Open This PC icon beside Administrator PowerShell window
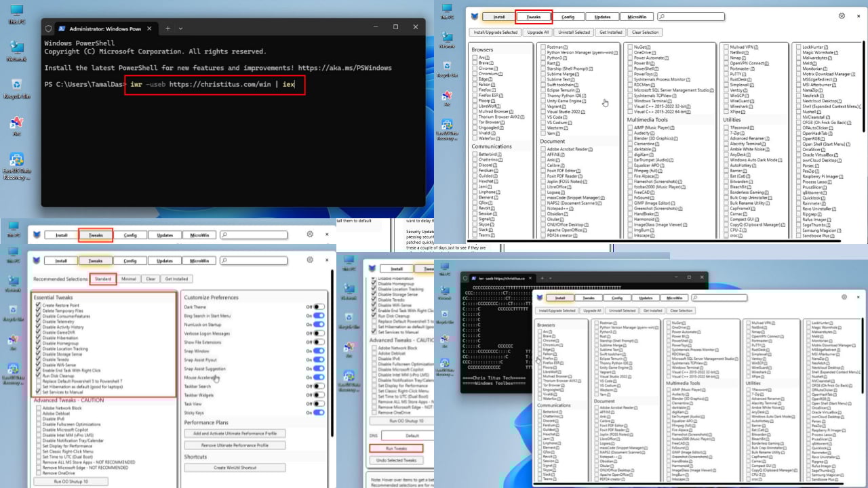This screenshot has width=868, height=488. [16, 14]
